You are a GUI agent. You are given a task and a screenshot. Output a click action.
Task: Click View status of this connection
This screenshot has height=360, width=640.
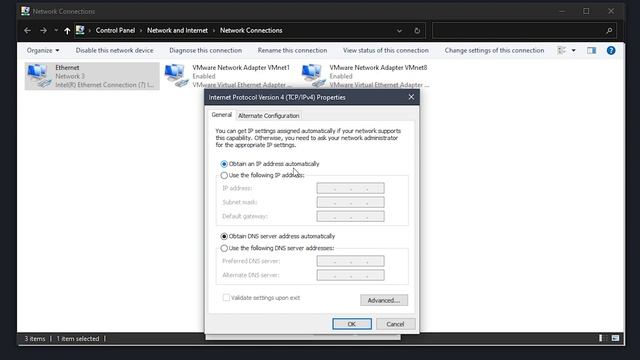point(386,51)
